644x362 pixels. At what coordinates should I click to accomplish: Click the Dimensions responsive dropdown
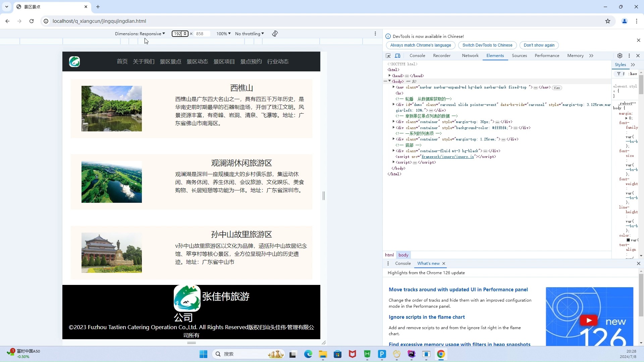coord(140,34)
